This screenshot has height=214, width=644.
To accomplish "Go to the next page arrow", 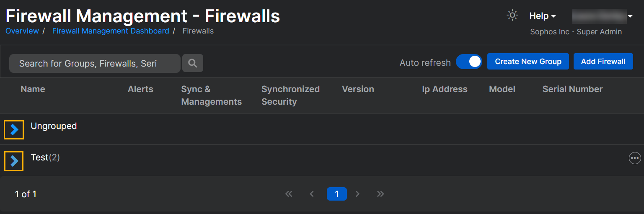I will point(357,194).
